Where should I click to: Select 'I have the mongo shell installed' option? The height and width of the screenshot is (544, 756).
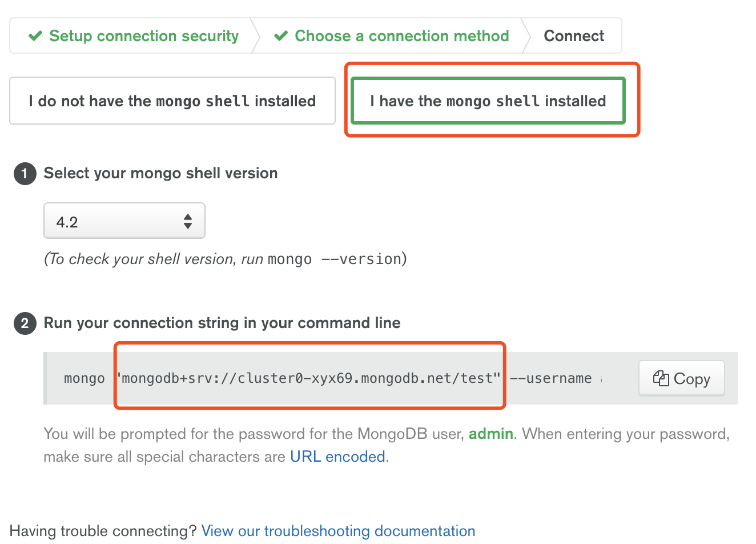pyautogui.click(x=488, y=101)
